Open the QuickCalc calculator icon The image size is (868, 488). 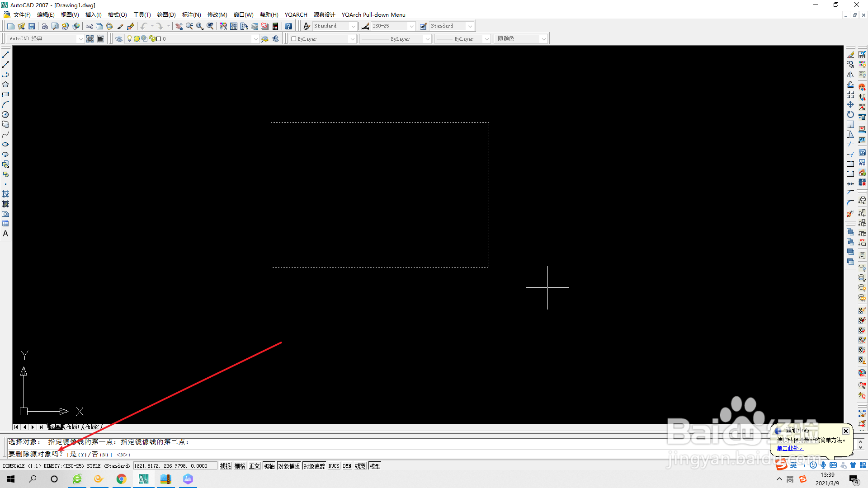275,26
